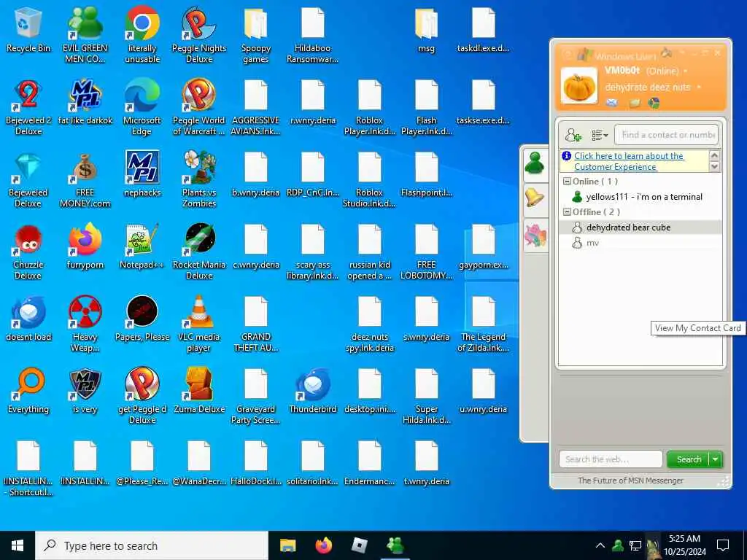This screenshot has height=560, width=747.
Task: Click the pumpkin display picture
Action: tap(578, 86)
